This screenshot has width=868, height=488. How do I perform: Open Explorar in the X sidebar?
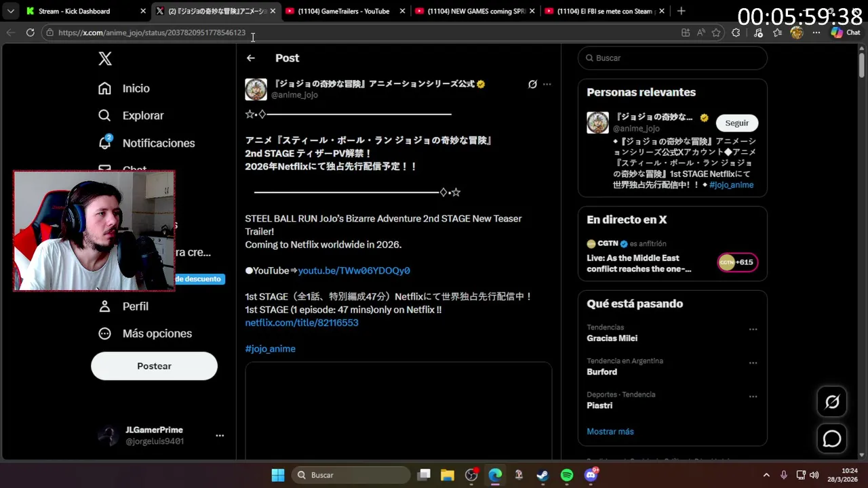pyautogui.click(x=131, y=115)
